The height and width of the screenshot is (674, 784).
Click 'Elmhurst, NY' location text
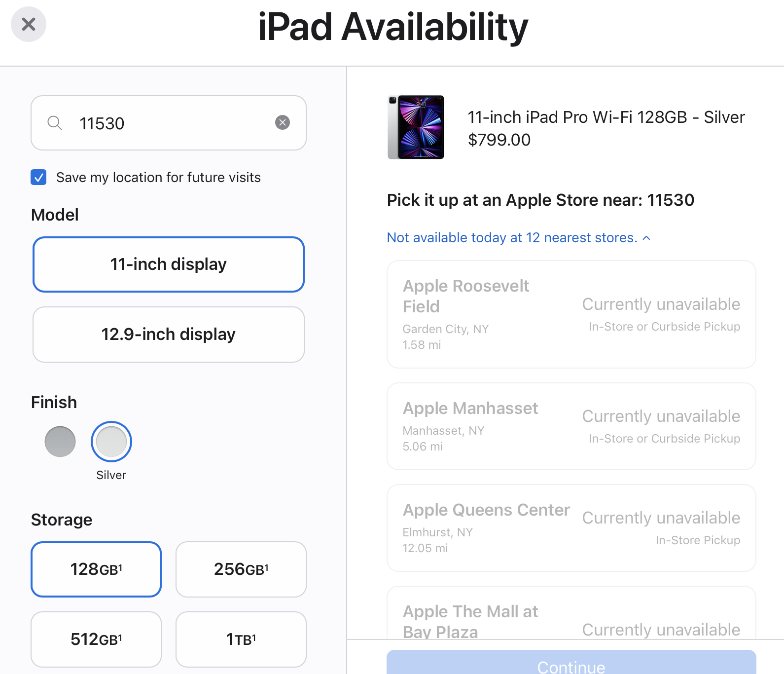click(438, 532)
